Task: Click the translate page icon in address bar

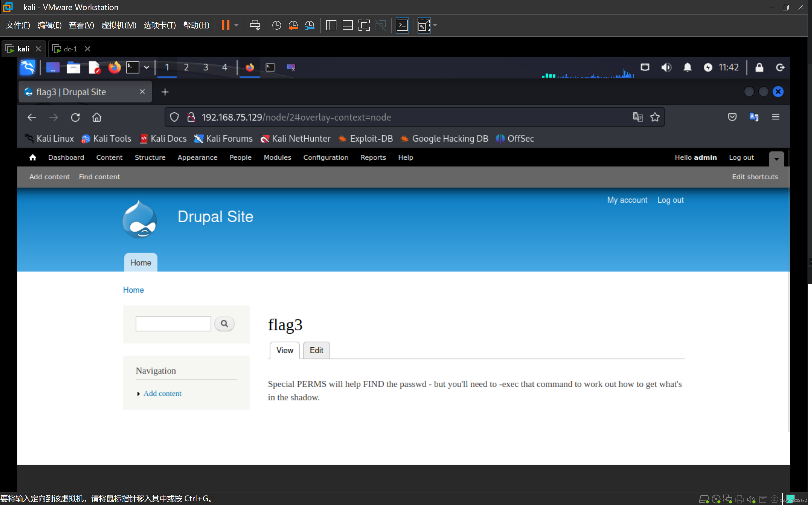Action: (x=638, y=117)
